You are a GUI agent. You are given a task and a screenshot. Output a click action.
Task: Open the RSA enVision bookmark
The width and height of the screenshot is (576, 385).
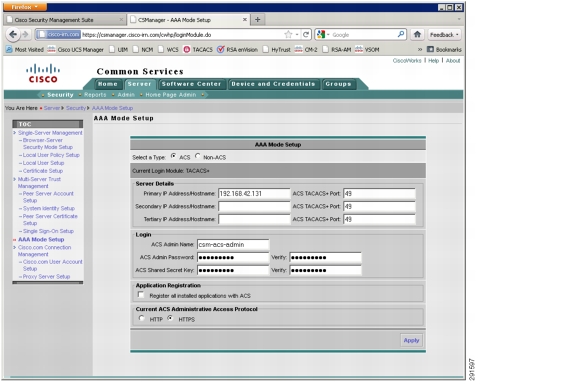point(237,50)
